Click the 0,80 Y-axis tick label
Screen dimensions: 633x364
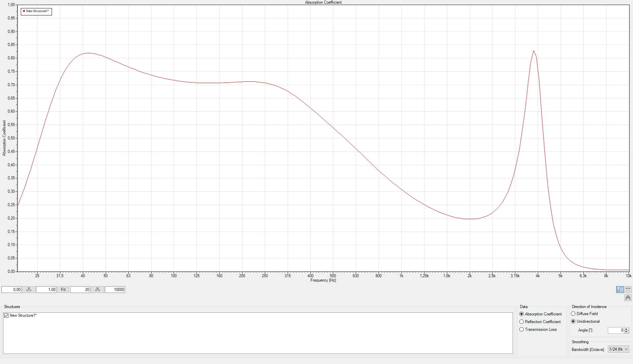pos(11,58)
